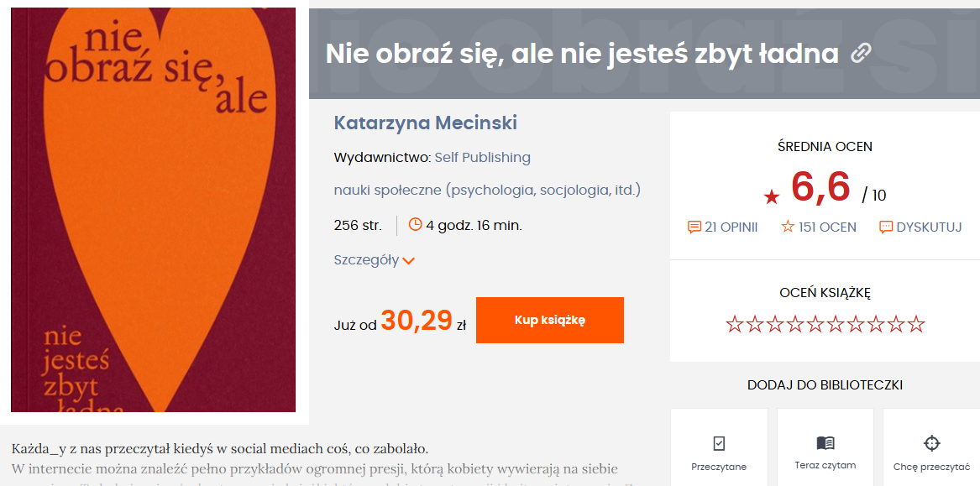Rate the book five stars
The image size is (980, 486).
(815, 324)
